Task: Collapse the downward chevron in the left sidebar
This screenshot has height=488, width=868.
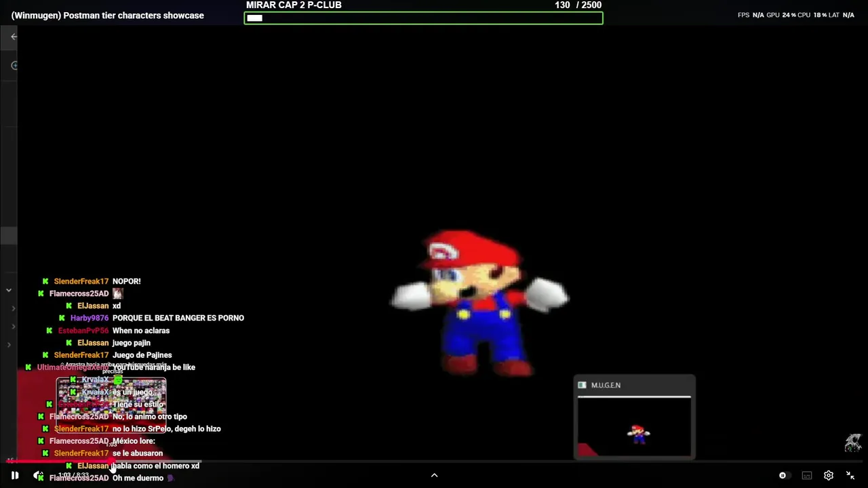Action: (x=9, y=290)
